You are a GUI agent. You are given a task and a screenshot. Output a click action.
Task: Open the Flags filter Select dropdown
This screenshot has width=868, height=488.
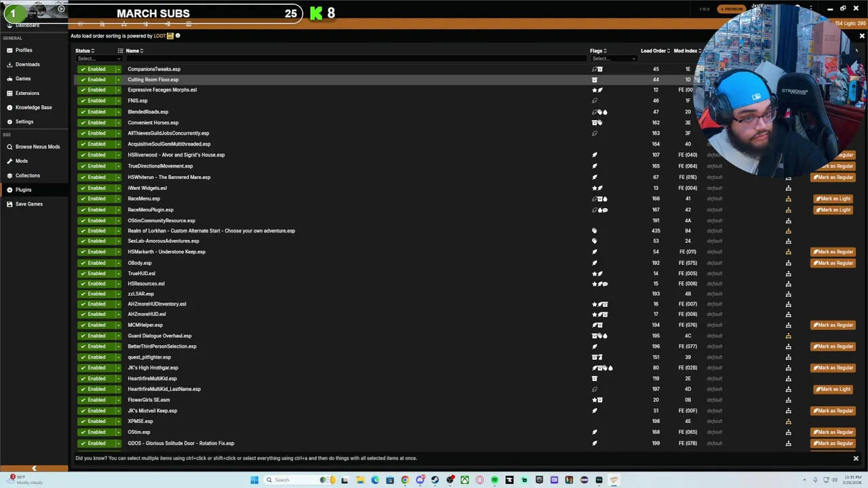coord(614,59)
